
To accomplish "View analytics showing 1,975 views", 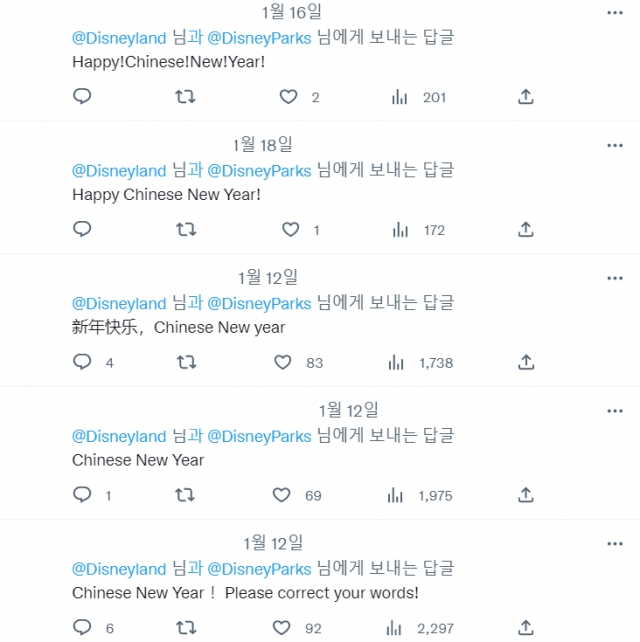I will coord(420,495).
